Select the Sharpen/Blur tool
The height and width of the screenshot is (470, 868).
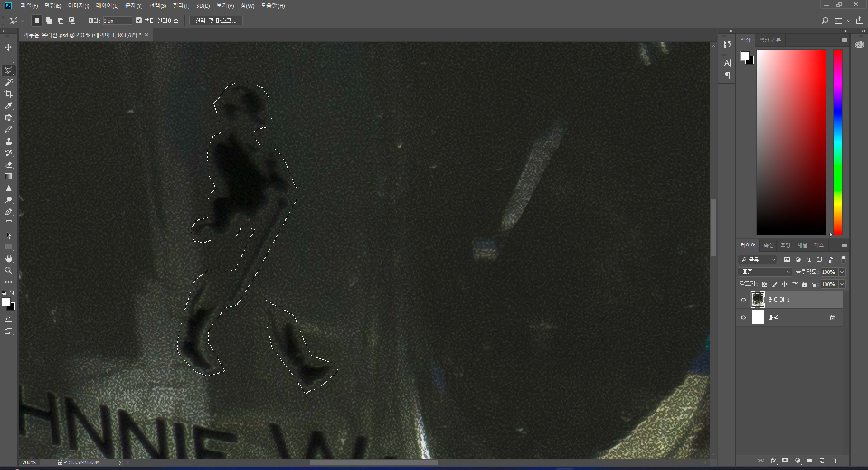point(9,188)
